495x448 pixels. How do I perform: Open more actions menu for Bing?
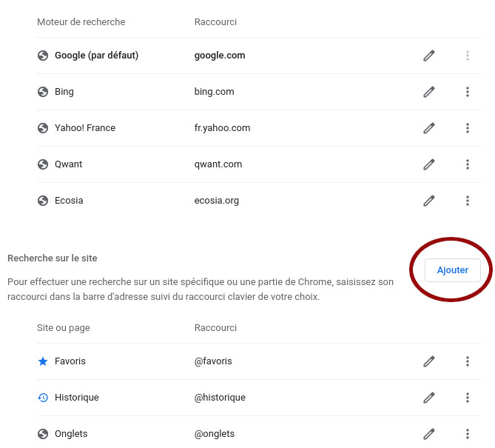468,92
